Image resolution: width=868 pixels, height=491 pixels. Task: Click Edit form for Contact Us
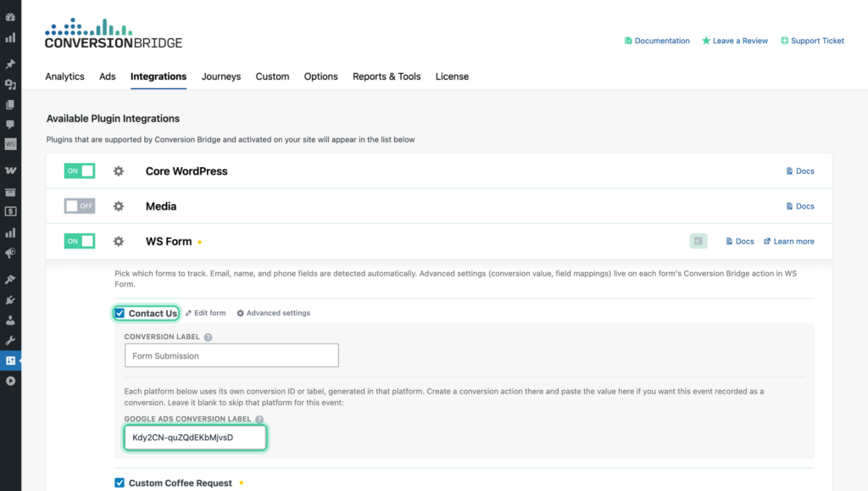pos(205,313)
